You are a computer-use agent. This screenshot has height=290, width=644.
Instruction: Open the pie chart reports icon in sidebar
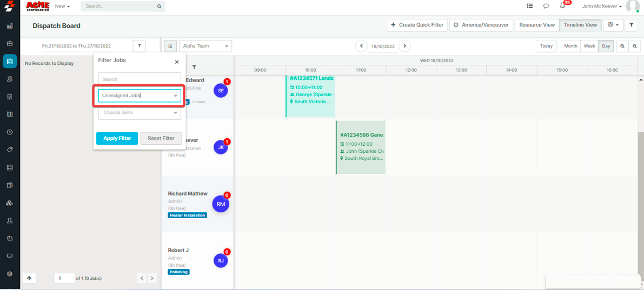10,238
